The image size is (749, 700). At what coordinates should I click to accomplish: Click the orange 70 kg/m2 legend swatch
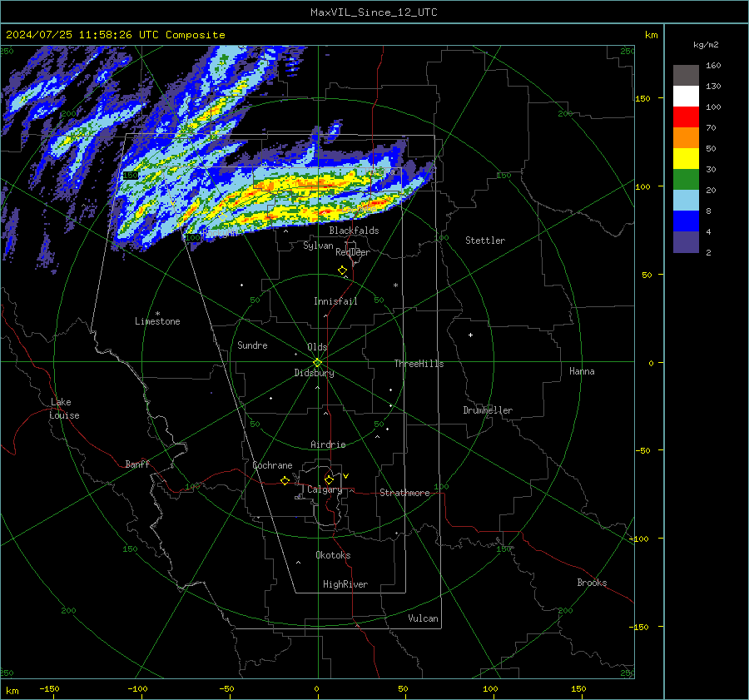point(686,138)
